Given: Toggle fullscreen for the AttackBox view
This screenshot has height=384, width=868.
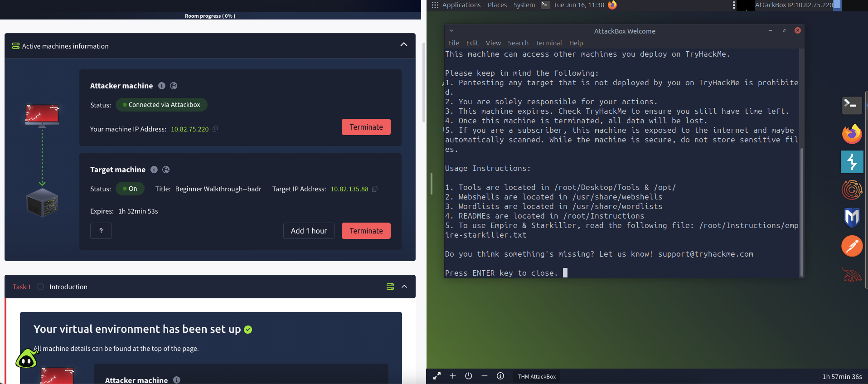Looking at the screenshot, I should click(437, 376).
